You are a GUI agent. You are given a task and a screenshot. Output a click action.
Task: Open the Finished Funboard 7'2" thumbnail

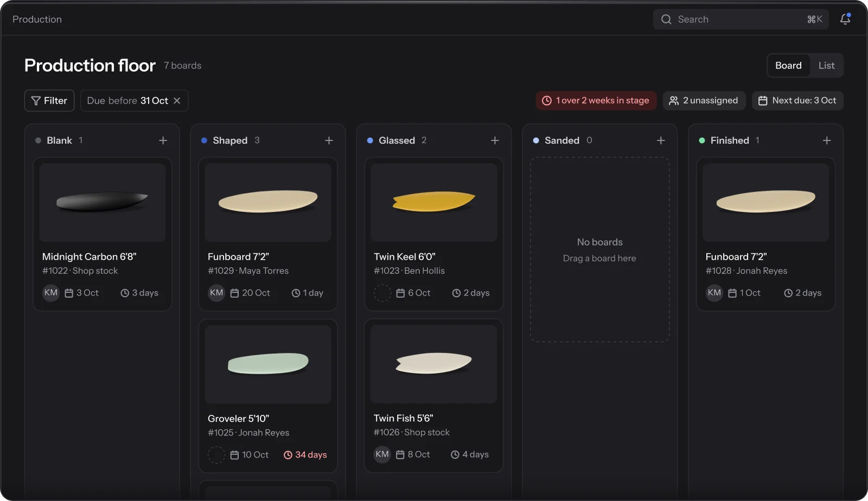[766, 202]
